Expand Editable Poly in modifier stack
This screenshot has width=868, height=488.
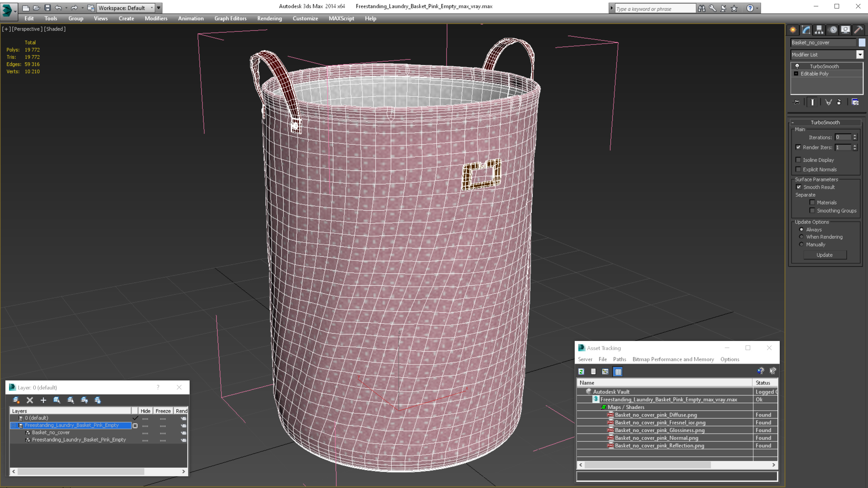tap(796, 74)
